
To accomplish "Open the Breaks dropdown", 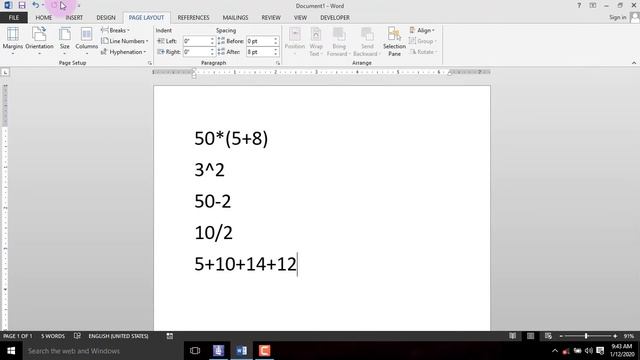I will point(116,30).
